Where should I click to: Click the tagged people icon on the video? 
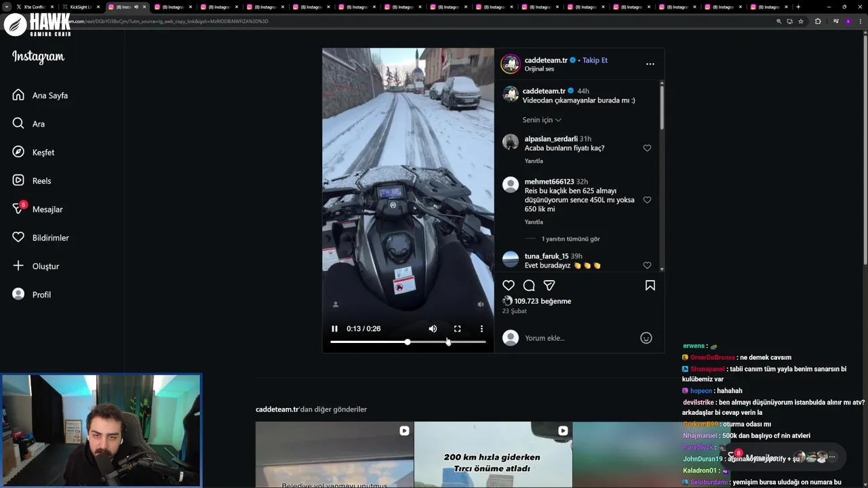coord(335,304)
